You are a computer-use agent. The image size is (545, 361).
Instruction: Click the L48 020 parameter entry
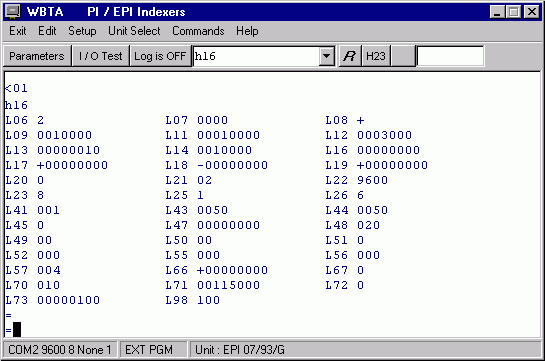(352, 225)
